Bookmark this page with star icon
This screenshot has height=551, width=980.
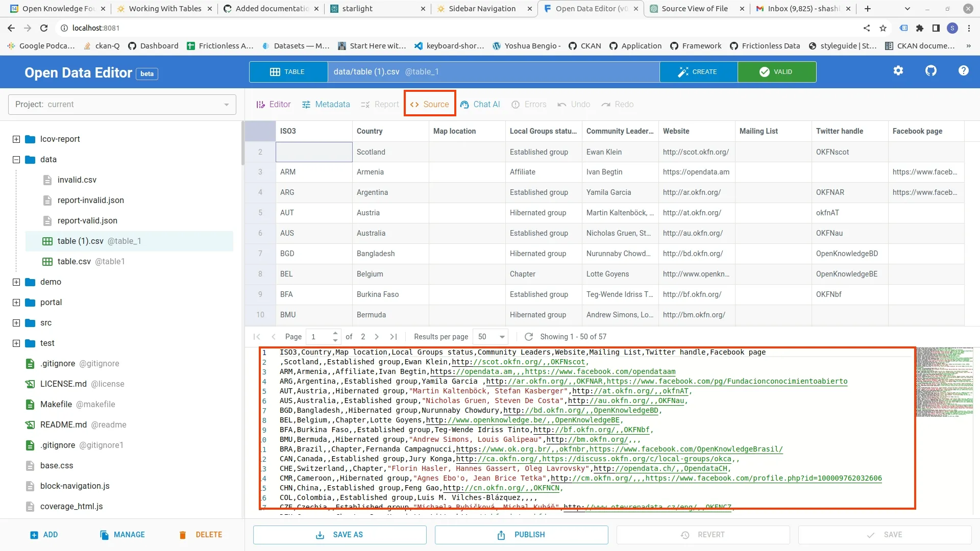(883, 28)
